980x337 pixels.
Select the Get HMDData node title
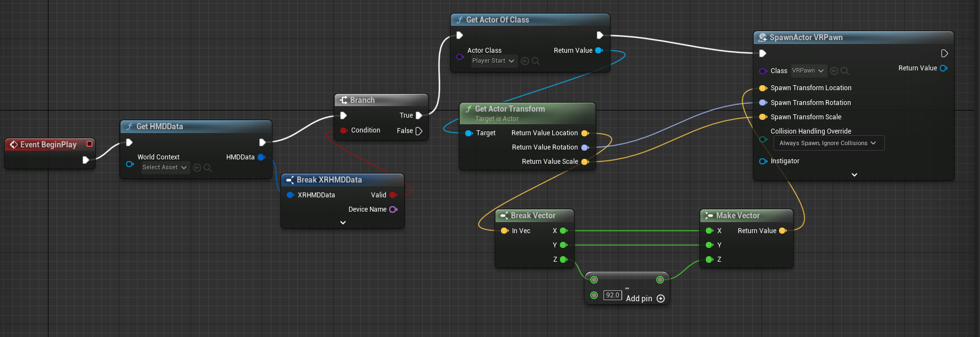[x=160, y=126]
